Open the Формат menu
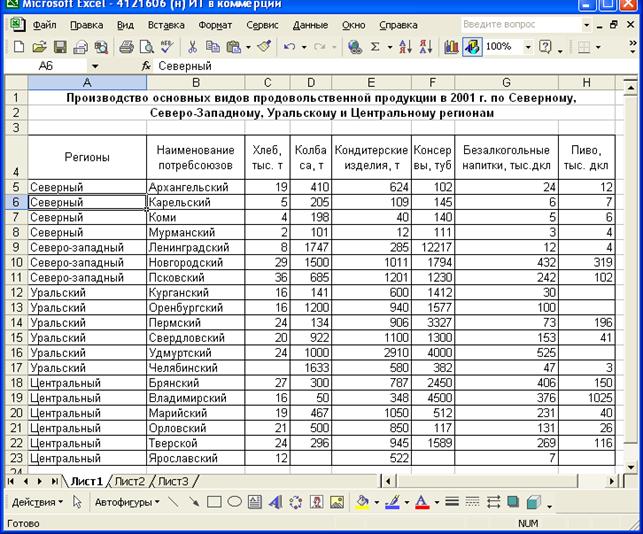This screenshot has width=643, height=534. point(215,22)
